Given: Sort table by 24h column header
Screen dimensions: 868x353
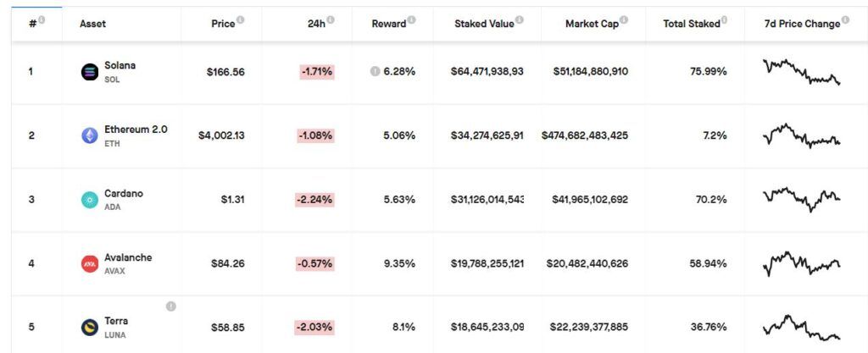Looking at the screenshot, I should tap(317, 24).
